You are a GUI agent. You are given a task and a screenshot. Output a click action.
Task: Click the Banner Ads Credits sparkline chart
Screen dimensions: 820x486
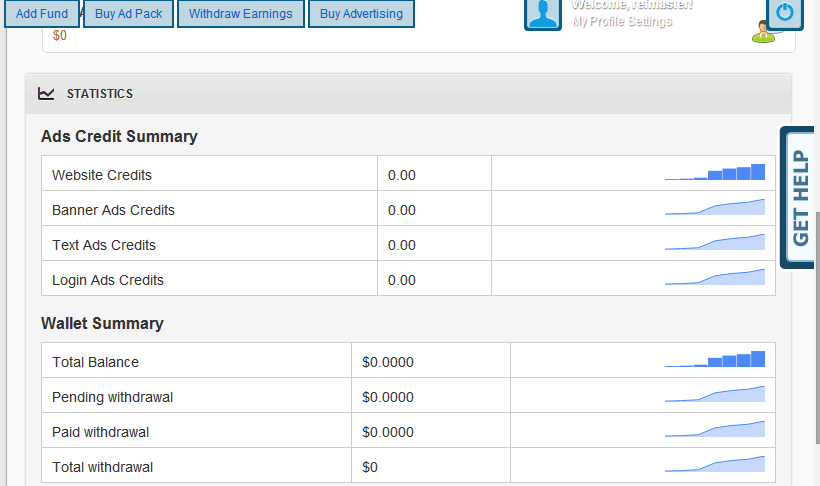[715, 208]
